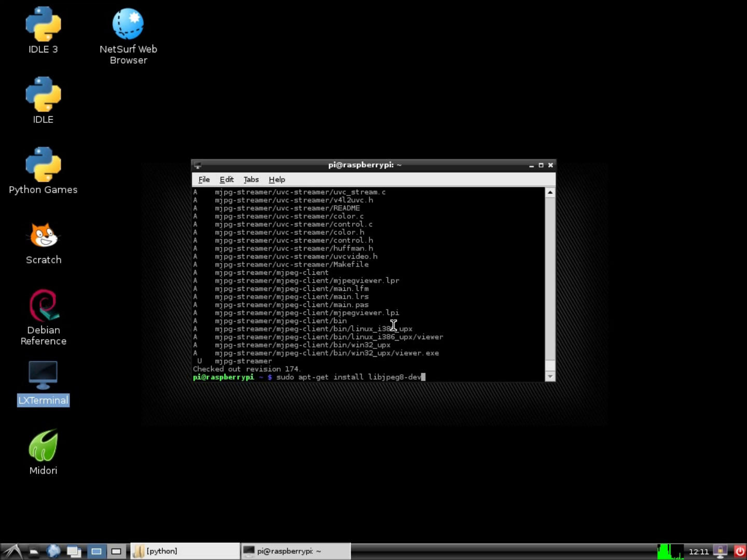The image size is (747, 560).
Task: Click the 'mjpeg-client/main.lfm' line
Action: [281, 289]
